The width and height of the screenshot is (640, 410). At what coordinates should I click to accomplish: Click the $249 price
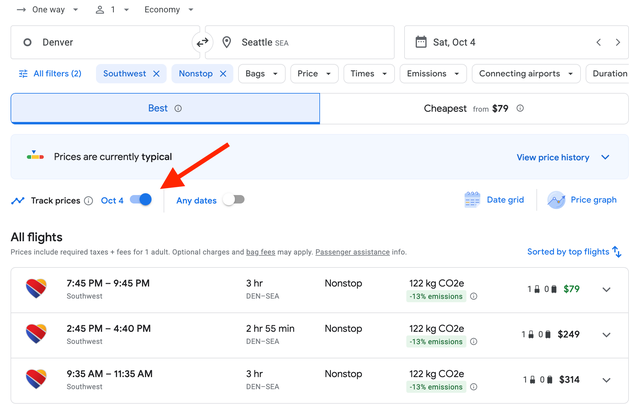(568, 335)
